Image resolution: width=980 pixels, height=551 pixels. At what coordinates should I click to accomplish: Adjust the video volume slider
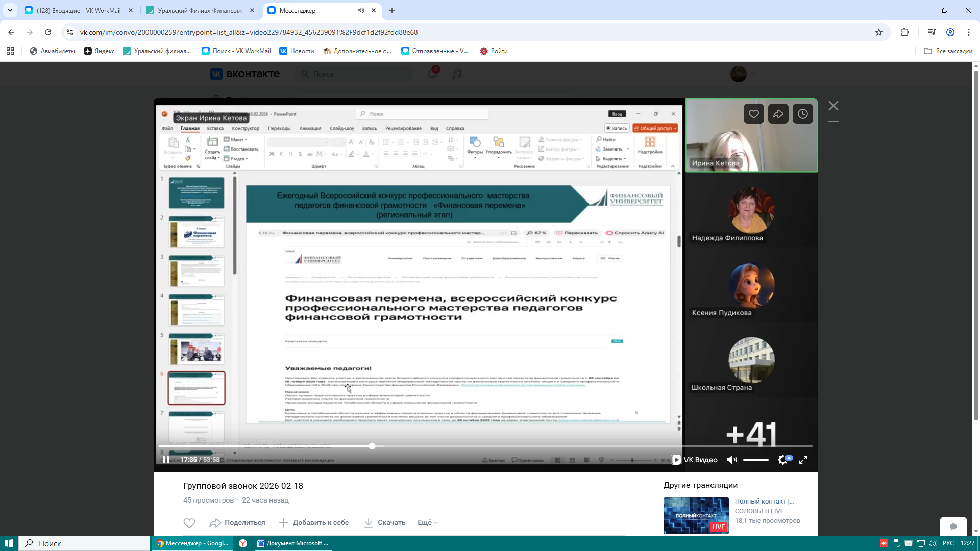coord(755,460)
